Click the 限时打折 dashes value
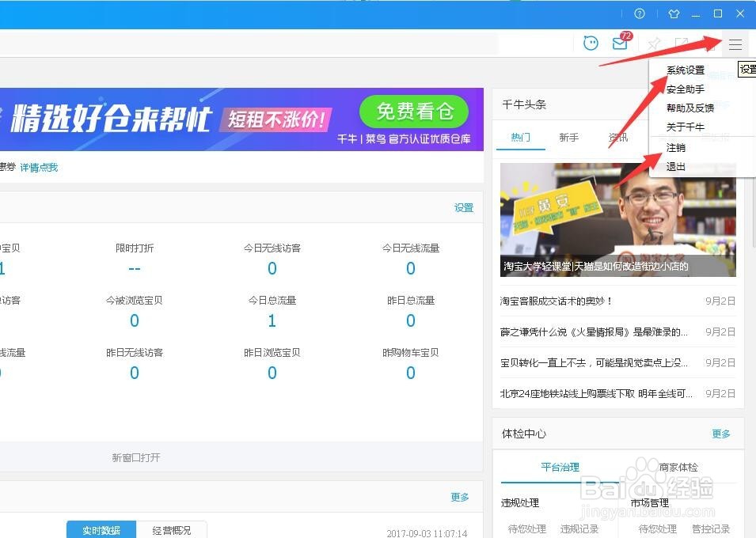 [134, 268]
